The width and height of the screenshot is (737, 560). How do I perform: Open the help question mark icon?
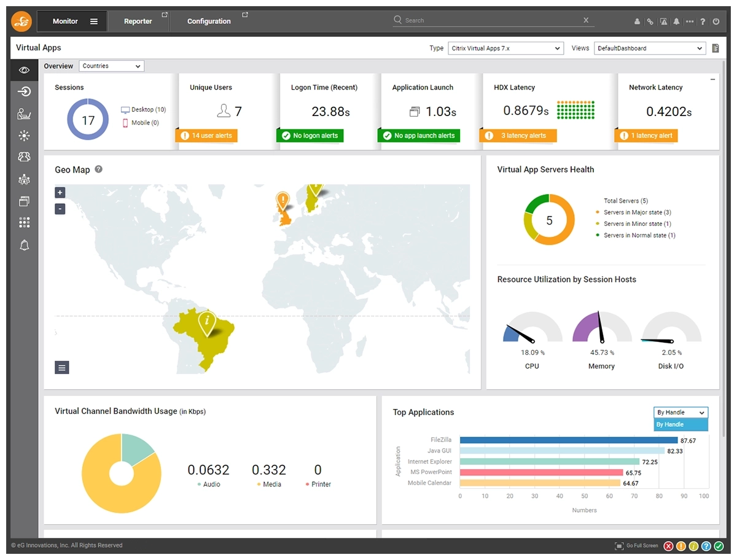703,21
